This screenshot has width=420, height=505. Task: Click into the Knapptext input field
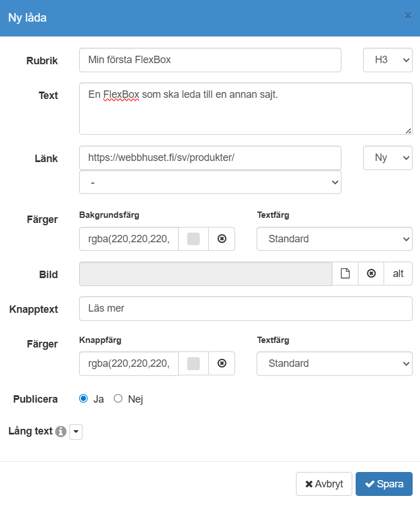tap(245, 308)
